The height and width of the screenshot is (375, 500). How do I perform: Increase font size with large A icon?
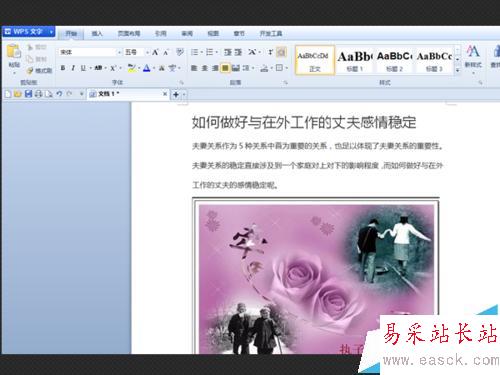pyautogui.click(x=155, y=52)
